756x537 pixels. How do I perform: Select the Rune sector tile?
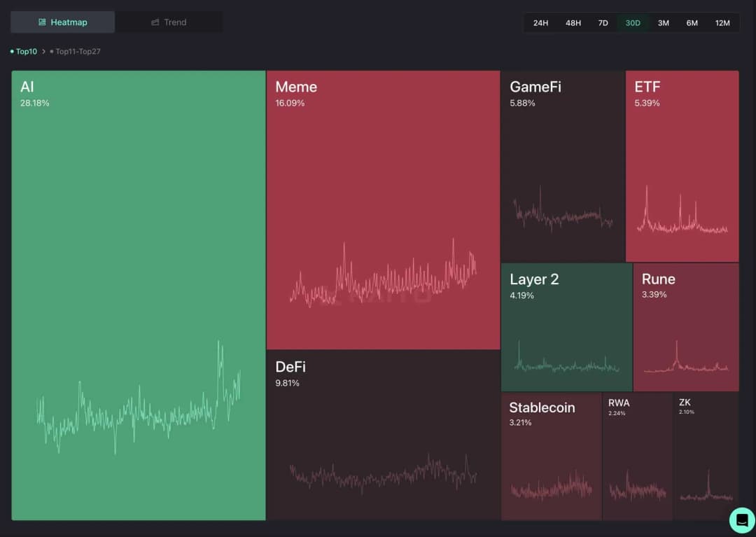click(x=685, y=327)
